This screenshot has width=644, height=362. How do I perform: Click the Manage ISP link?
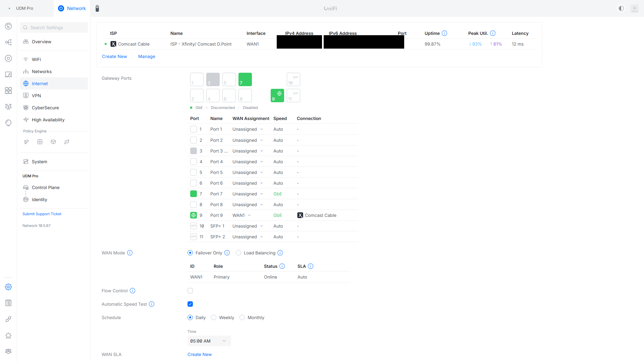click(x=147, y=56)
